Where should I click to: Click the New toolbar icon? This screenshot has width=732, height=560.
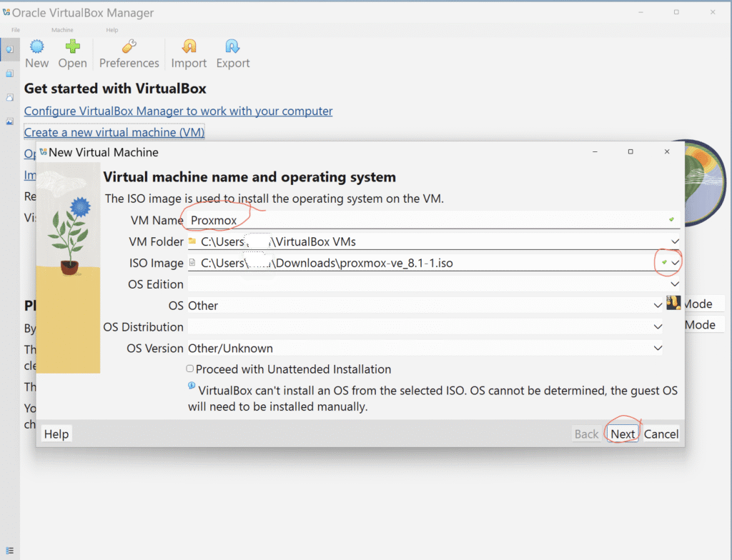(x=36, y=47)
